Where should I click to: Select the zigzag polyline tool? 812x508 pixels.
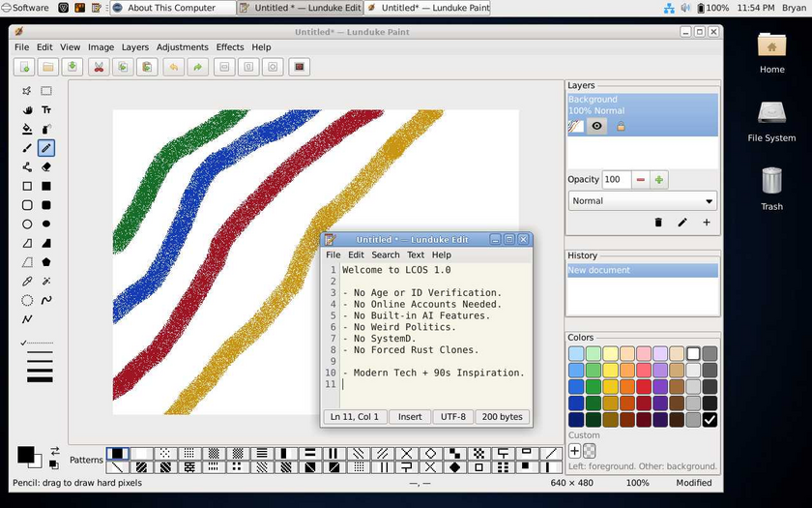click(x=27, y=319)
